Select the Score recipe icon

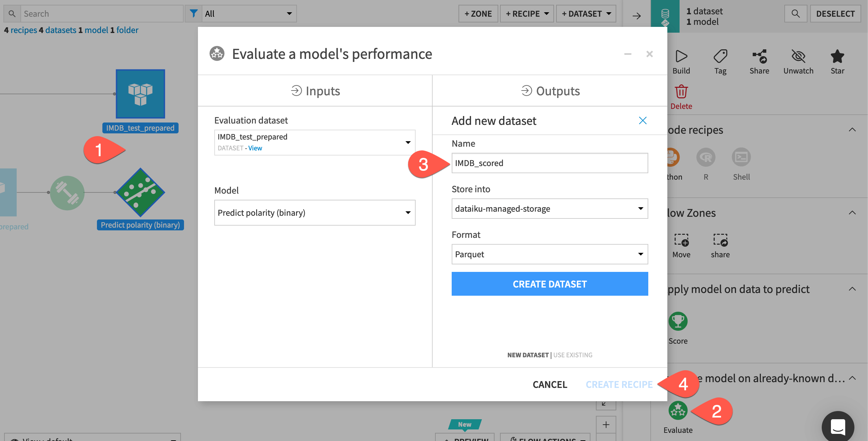pos(678,321)
